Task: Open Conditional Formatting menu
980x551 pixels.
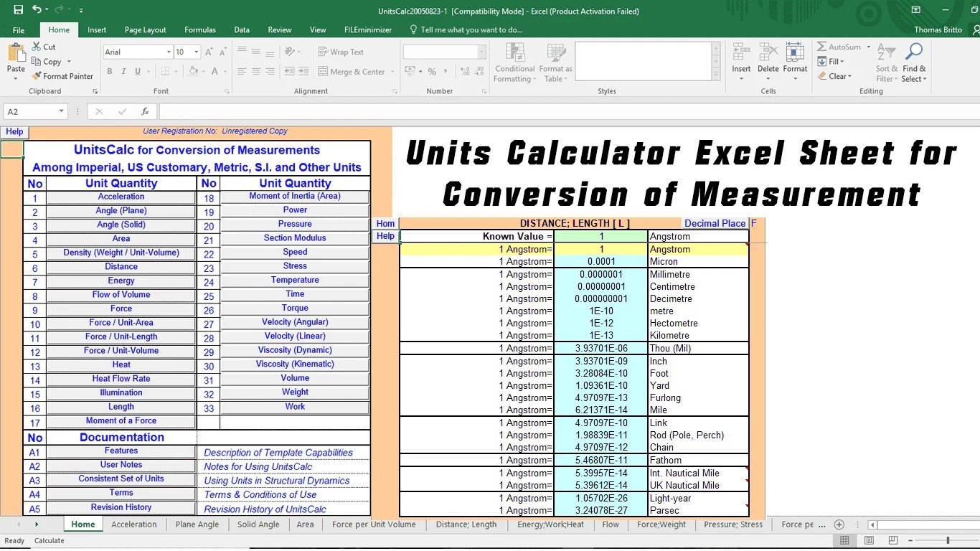Action: coord(514,63)
